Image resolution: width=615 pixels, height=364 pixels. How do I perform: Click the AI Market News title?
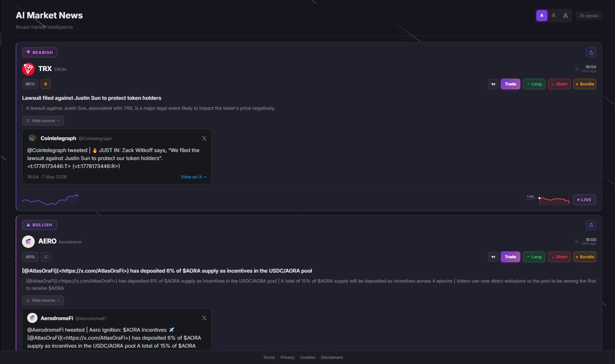pos(49,15)
